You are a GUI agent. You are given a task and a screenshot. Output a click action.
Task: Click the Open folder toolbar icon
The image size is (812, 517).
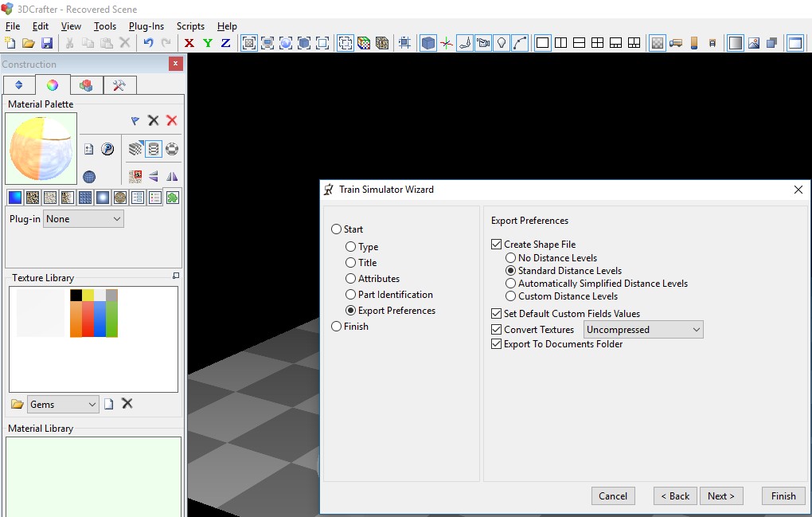click(29, 43)
